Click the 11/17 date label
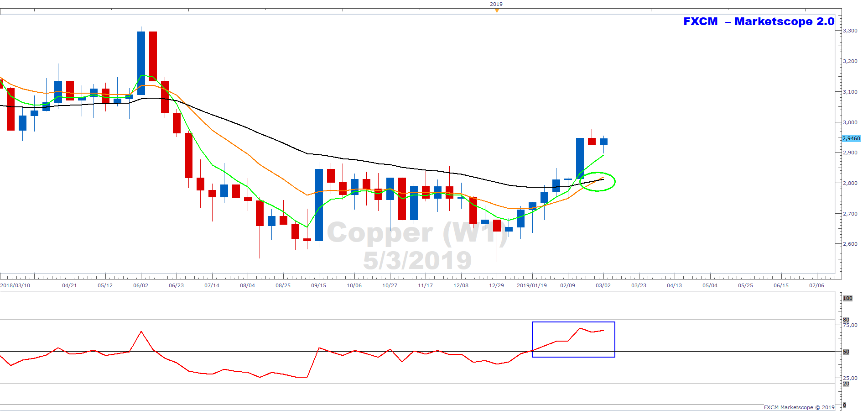This screenshot has height=411, width=868. 425,285
